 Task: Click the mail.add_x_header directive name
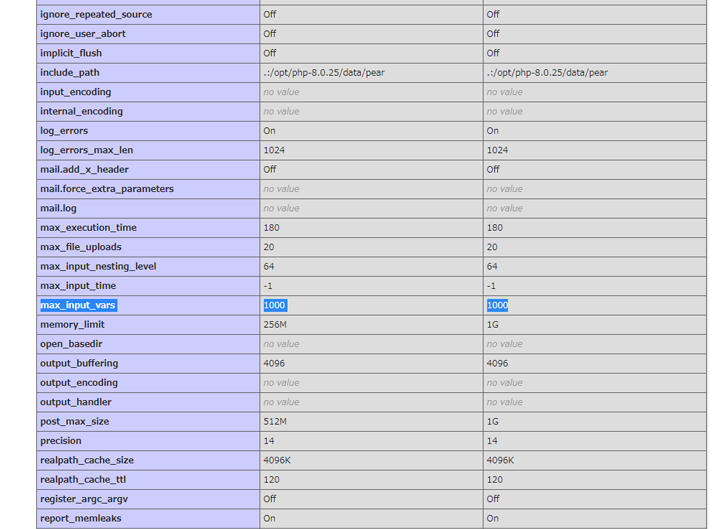[x=84, y=170]
